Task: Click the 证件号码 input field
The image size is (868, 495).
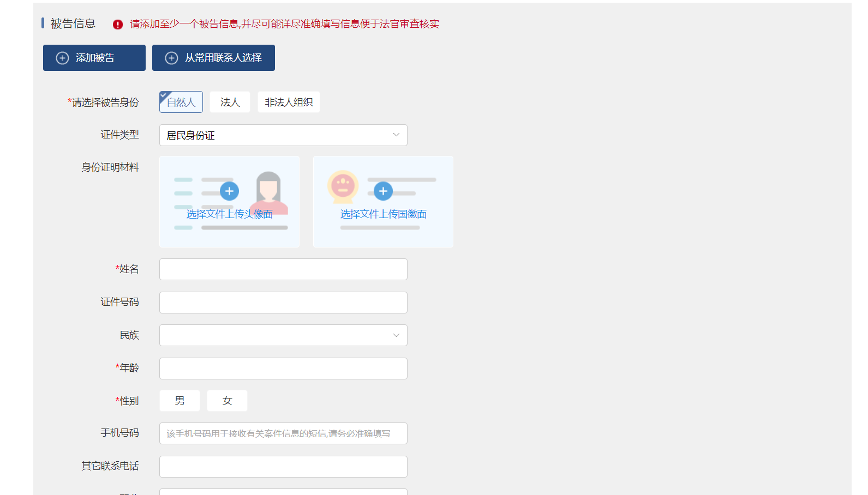Action: pos(283,303)
